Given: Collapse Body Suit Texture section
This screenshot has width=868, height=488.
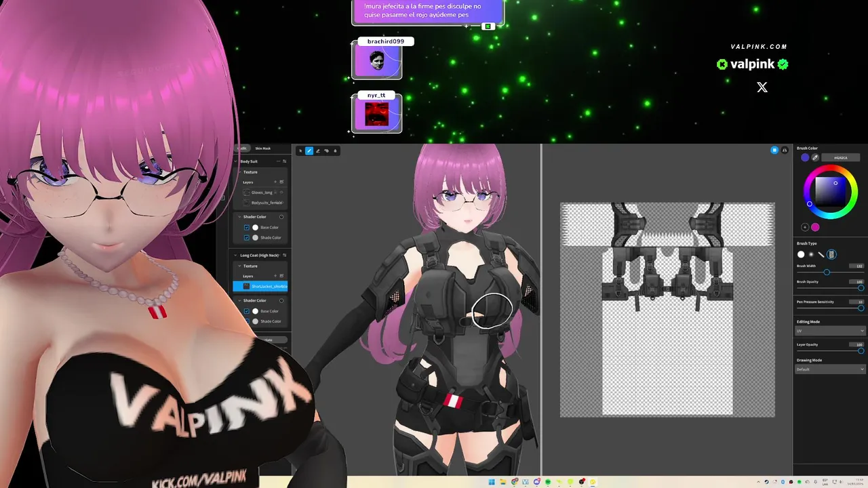Looking at the screenshot, I should coord(239,172).
